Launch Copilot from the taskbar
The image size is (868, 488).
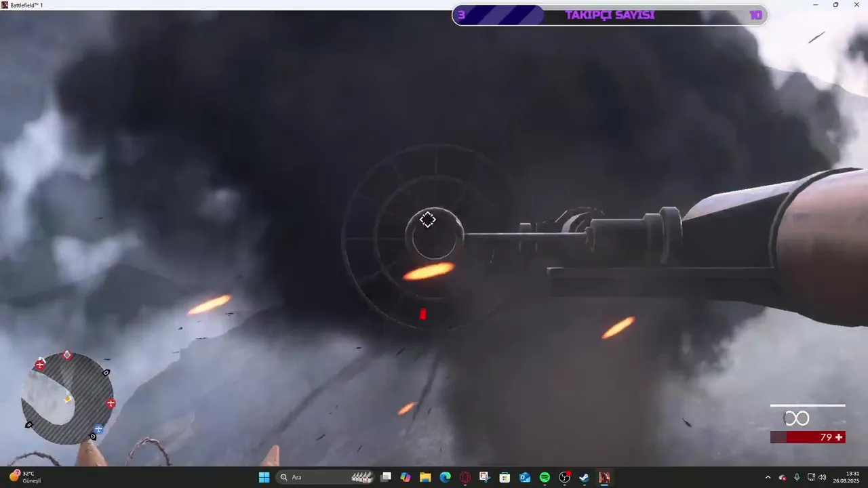tap(406, 477)
